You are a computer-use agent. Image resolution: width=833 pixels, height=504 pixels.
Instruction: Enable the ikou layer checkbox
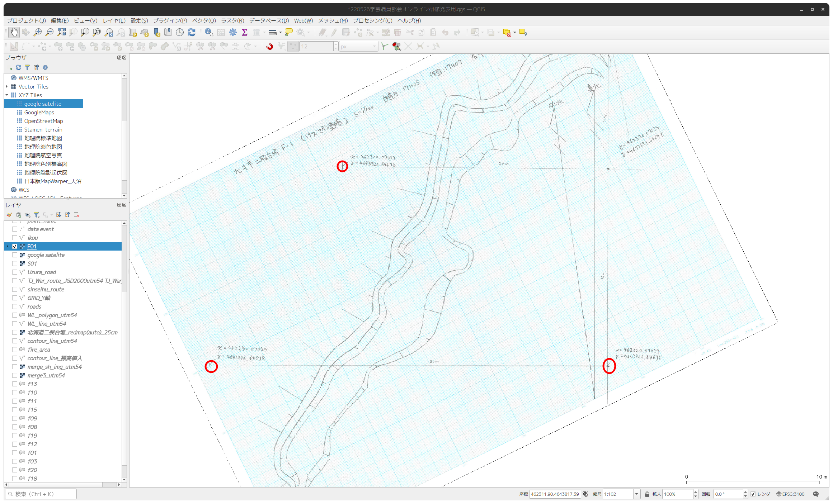pos(15,238)
